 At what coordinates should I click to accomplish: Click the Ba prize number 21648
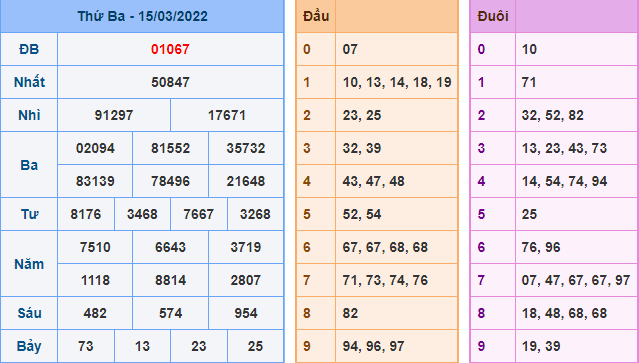(x=246, y=181)
